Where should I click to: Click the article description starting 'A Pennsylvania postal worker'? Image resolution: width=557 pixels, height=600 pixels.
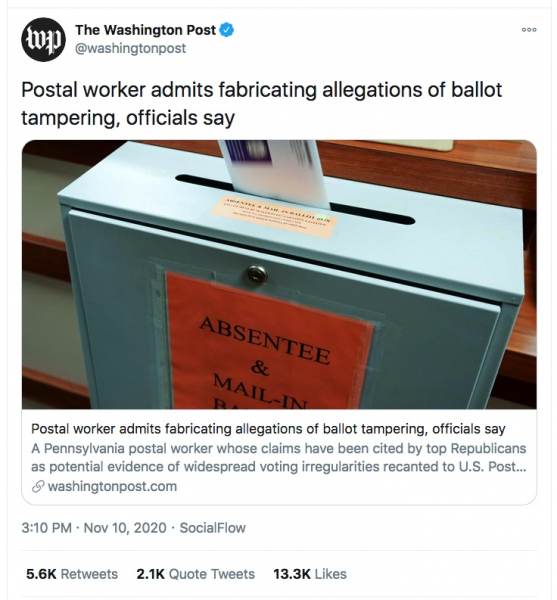(279, 458)
